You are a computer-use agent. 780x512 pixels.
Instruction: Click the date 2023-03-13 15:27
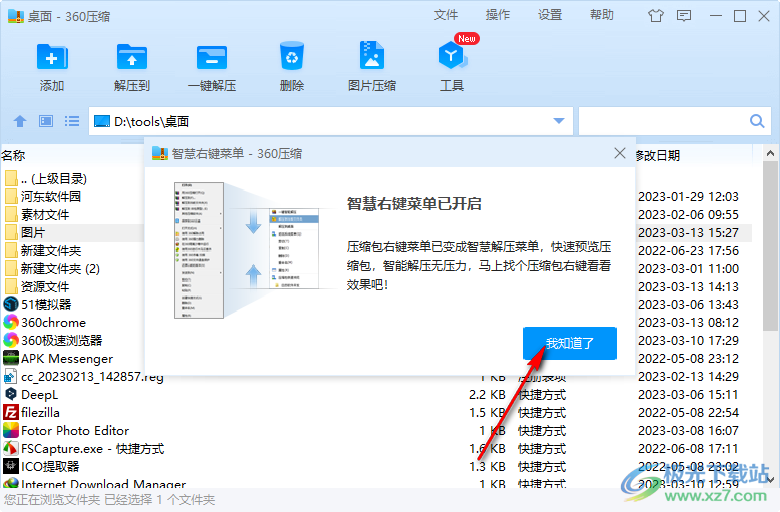point(688,232)
